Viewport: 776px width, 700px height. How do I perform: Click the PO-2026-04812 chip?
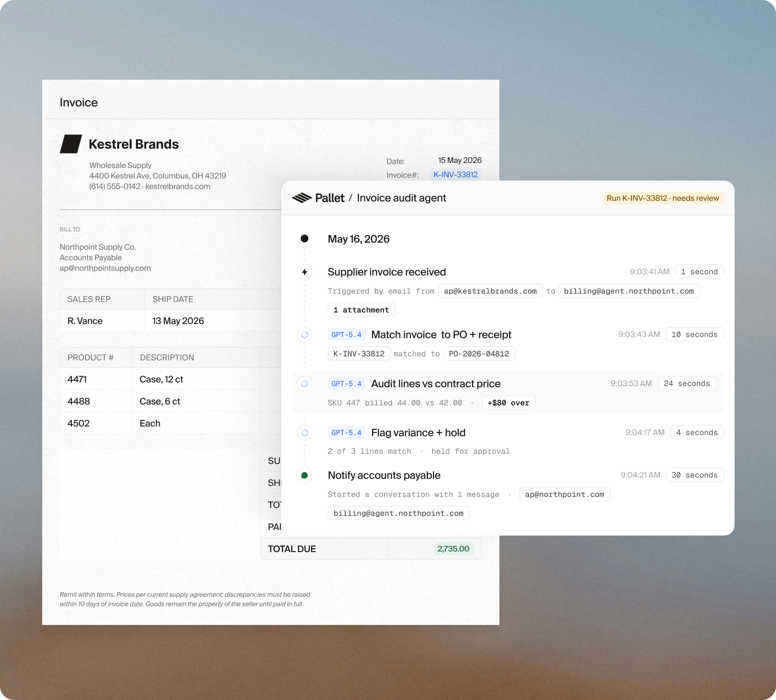[x=479, y=354]
